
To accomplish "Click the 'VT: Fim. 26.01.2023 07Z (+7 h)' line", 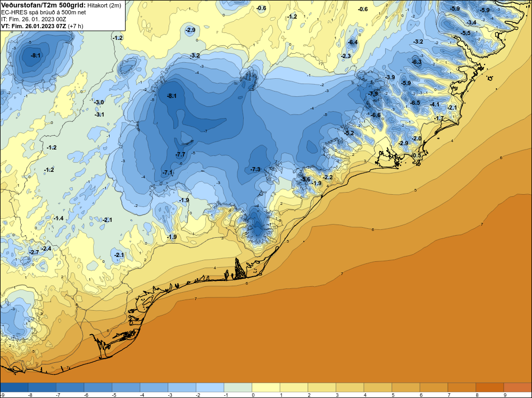I will [42, 26].
